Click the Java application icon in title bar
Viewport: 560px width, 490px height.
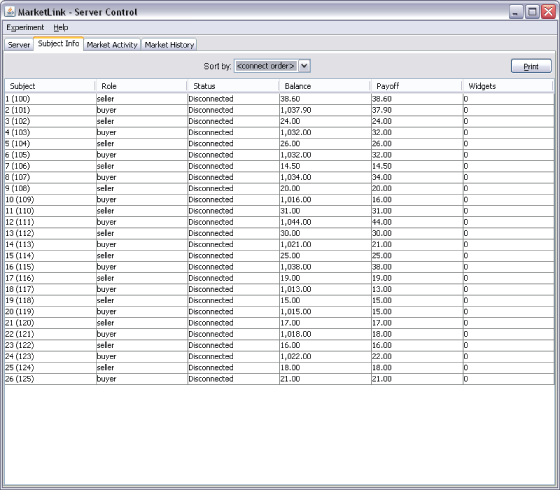pos(10,12)
